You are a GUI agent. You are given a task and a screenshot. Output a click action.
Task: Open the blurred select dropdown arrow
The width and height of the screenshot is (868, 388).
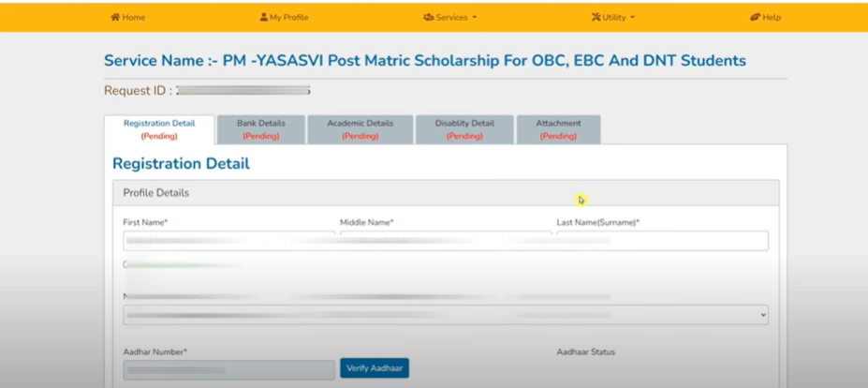(763, 315)
